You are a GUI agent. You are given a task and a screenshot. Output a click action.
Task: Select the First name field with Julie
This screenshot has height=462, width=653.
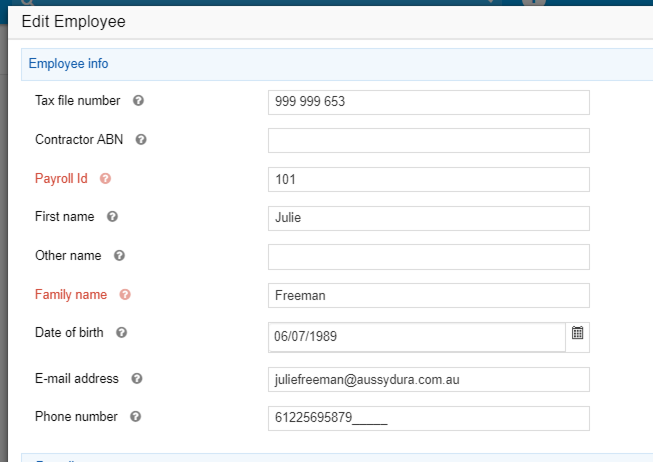click(x=428, y=218)
